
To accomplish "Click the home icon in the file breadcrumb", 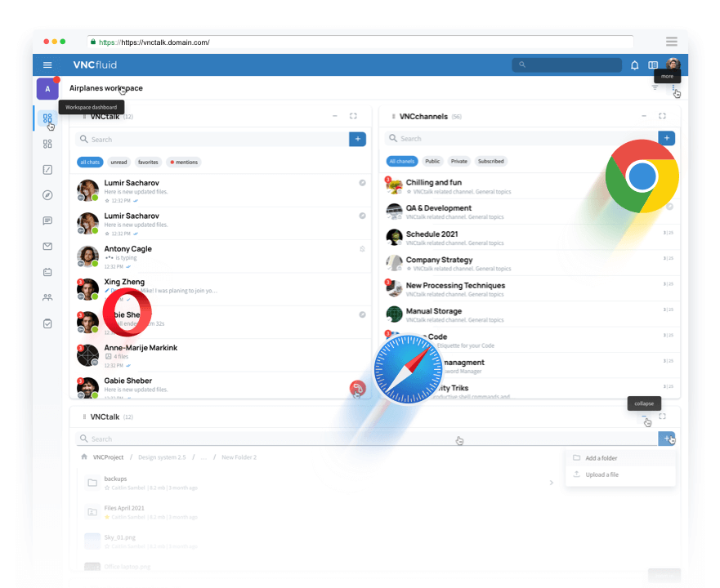I will point(84,457).
